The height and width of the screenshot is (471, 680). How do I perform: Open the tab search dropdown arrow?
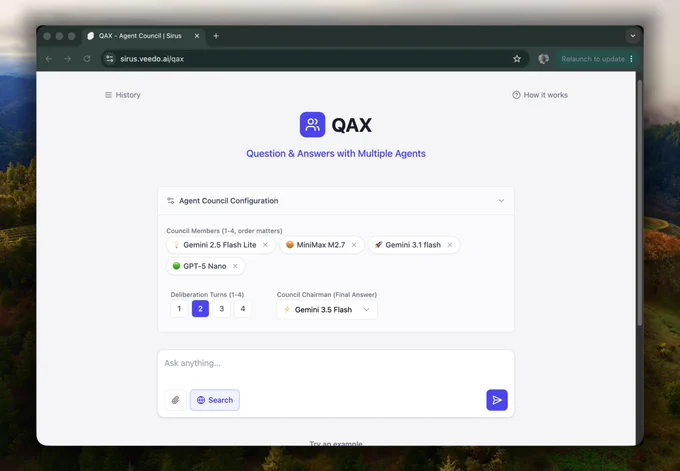point(633,36)
